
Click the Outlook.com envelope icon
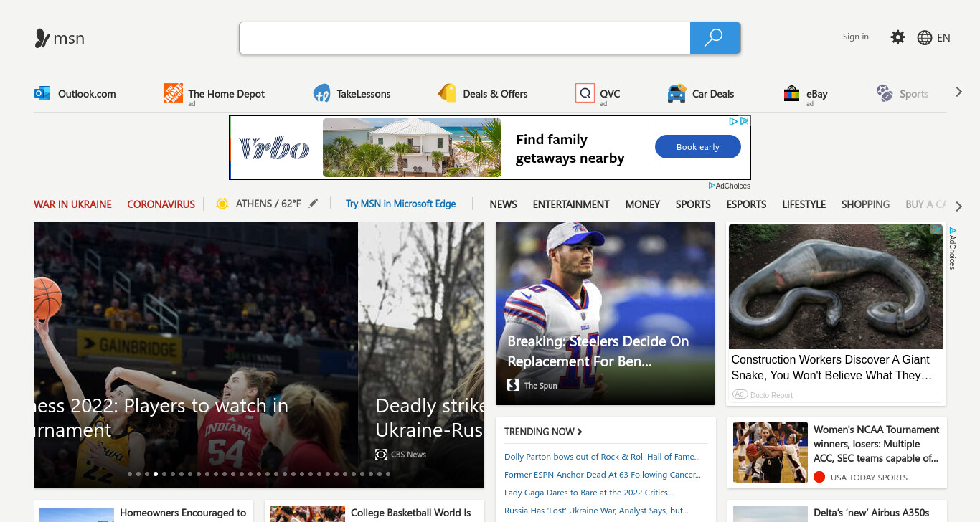42,93
